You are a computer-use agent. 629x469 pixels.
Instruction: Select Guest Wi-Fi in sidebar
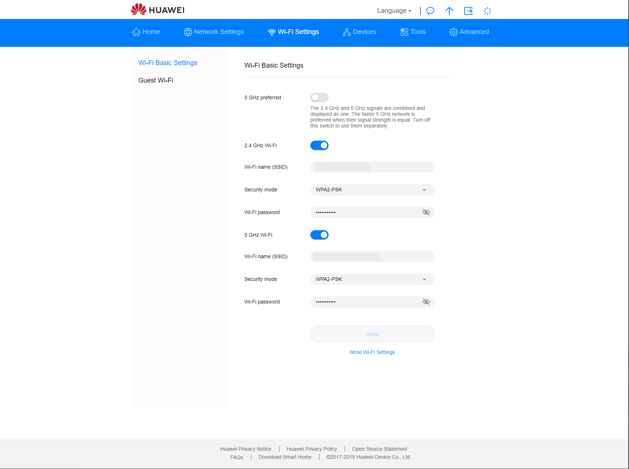click(156, 80)
